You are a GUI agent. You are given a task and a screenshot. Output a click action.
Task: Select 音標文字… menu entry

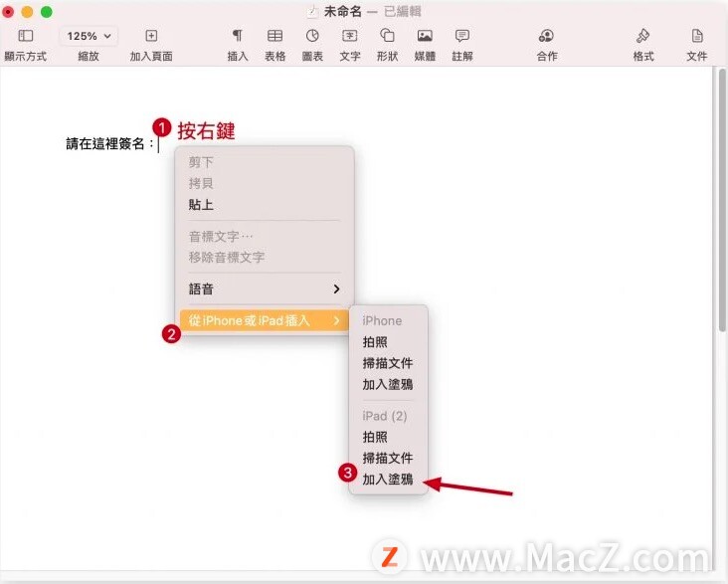(265, 237)
